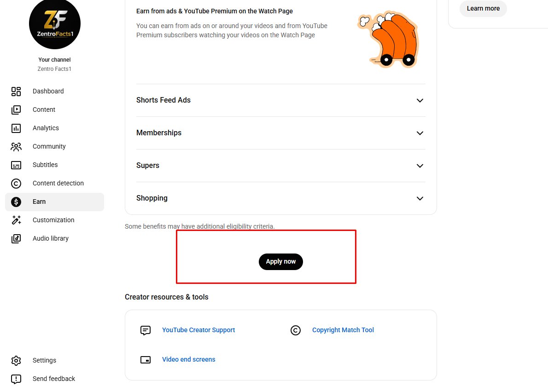Click the Customization magic wand icon
This screenshot has width=548, height=392.
[16, 220]
